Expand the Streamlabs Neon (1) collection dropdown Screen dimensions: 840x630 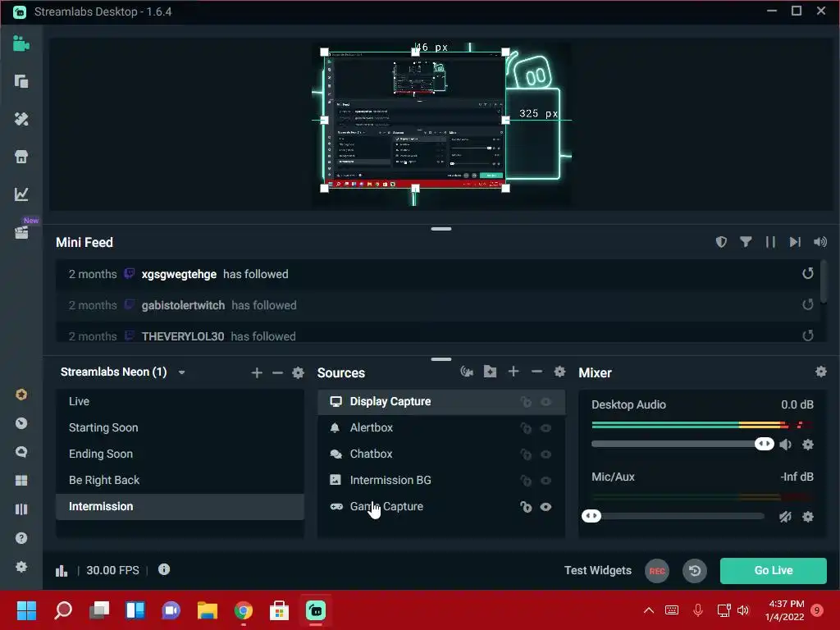181,372
